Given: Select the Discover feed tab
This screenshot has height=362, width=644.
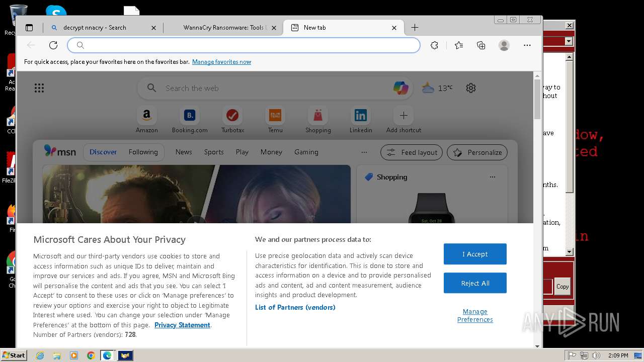Looking at the screenshot, I should pyautogui.click(x=103, y=152).
